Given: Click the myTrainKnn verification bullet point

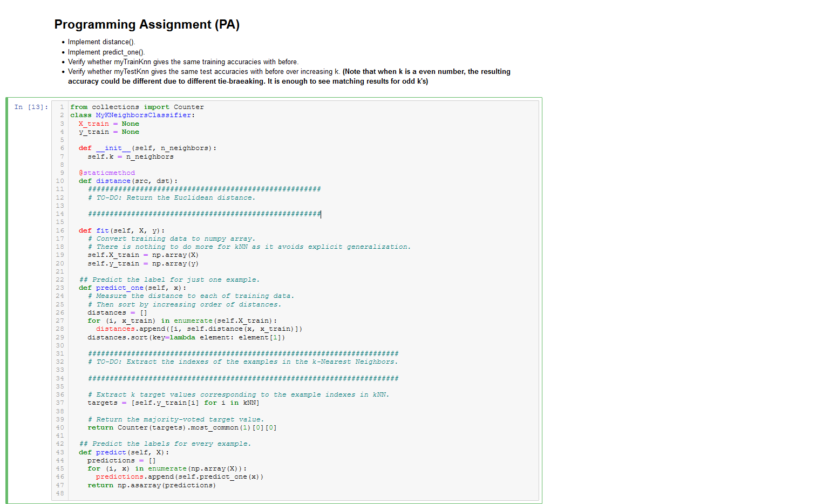Looking at the screenshot, I should pos(183,62).
